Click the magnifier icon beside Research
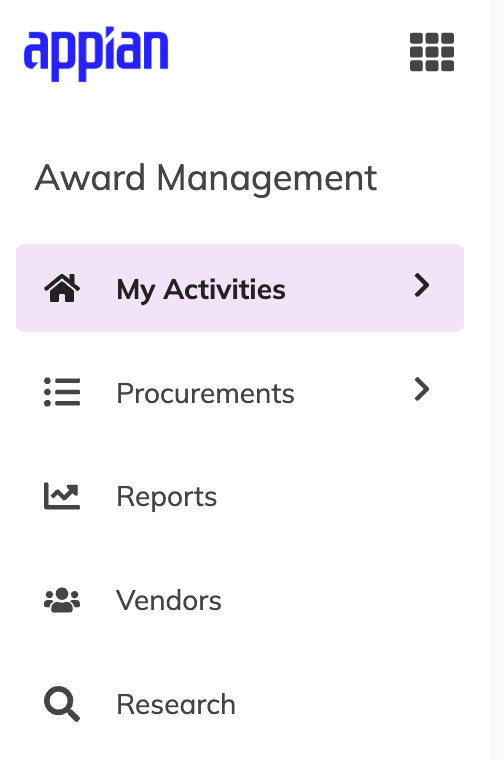The image size is (504, 760). [62, 704]
